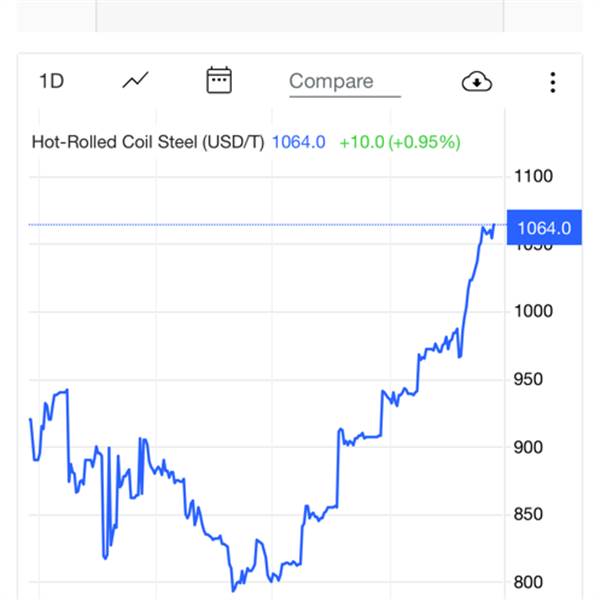Click the gray panel above the chart card
Viewport: 600px width, 600px height.
(x=300, y=16)
